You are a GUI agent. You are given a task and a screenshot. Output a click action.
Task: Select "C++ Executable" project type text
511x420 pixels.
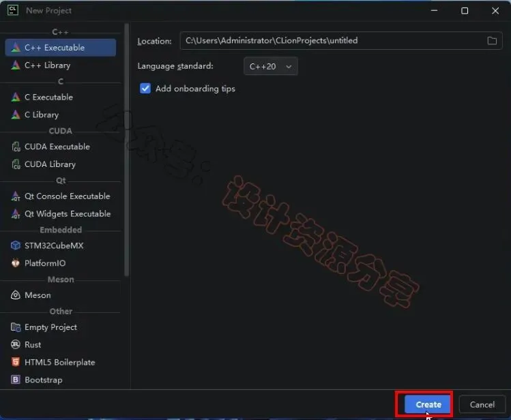55,48
